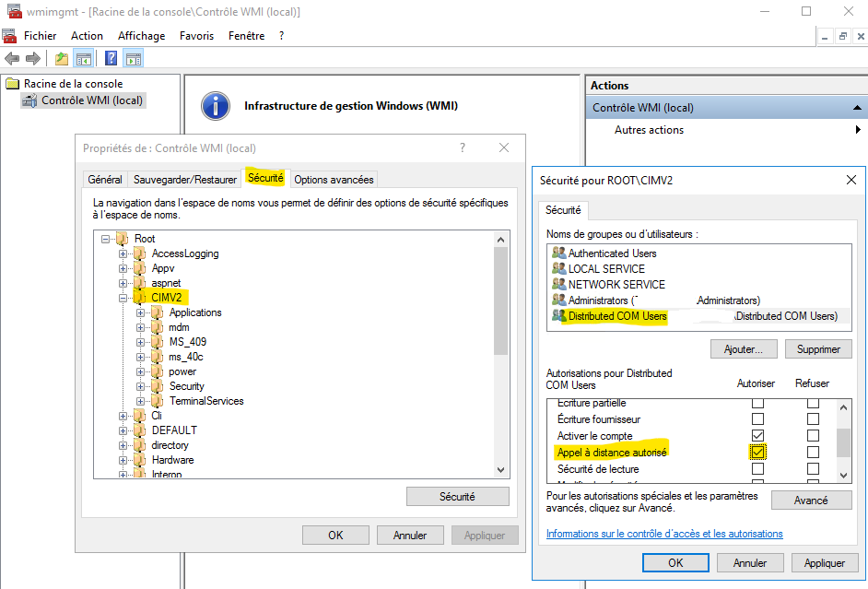Open the access control information link
This screenshot has height=589, width=868.
pos(664,534)
